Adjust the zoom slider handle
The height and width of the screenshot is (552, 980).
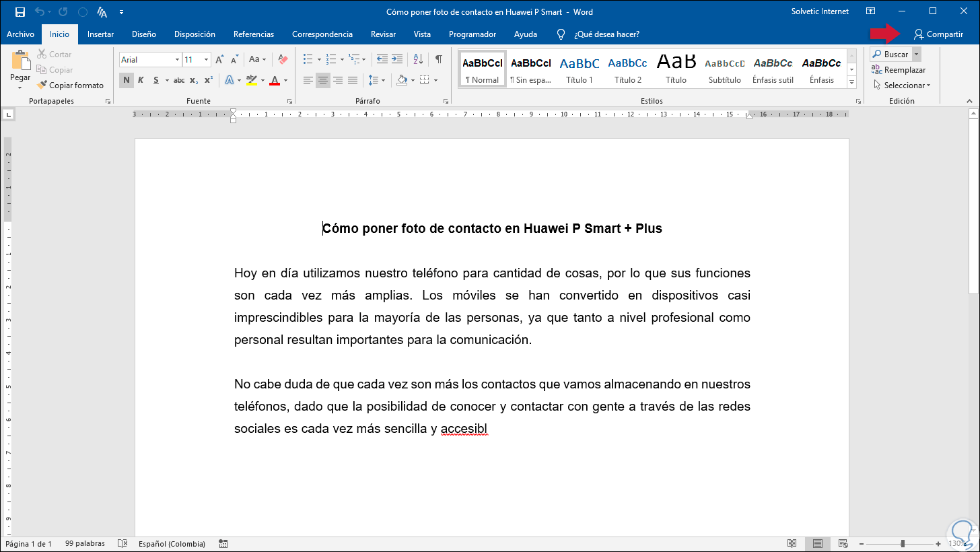click(903, 543)
